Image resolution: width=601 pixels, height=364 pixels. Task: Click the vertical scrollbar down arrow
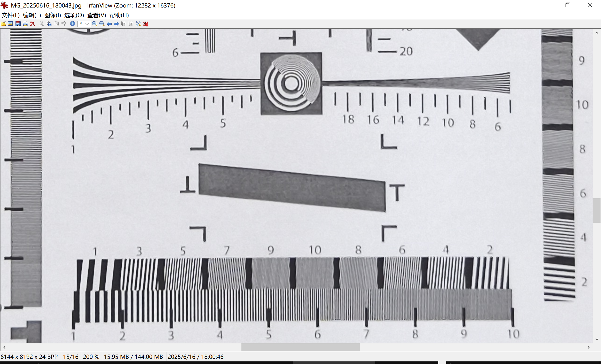tap(597, 339)
